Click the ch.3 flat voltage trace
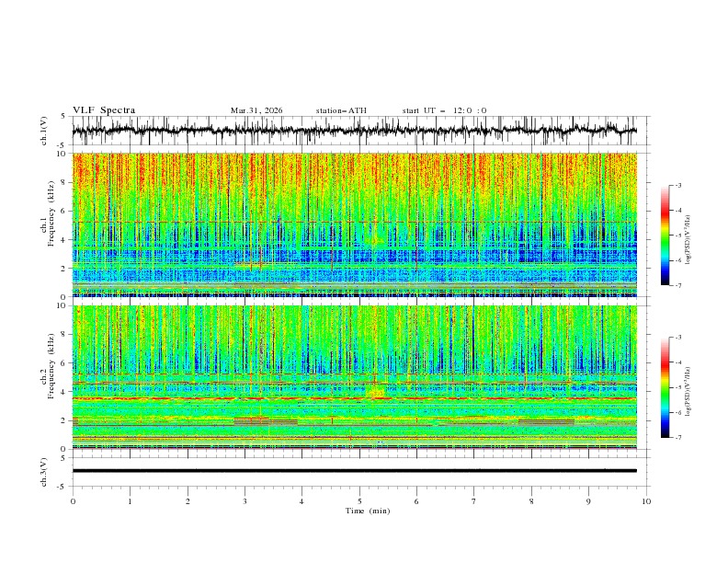Screen dimensions: 728x563 tap(355, 471)
